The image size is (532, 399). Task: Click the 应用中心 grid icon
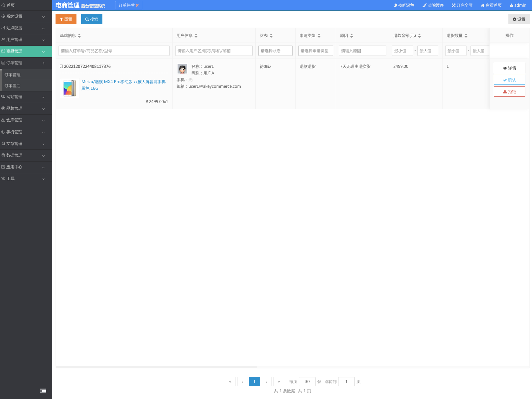point(3,167)
